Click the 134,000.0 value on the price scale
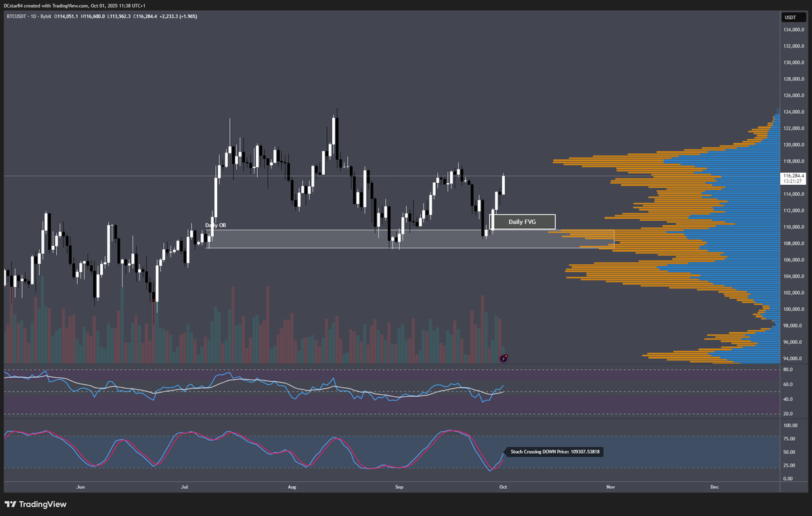Viewport: 812px width, 516px height. tap(793, 29)
